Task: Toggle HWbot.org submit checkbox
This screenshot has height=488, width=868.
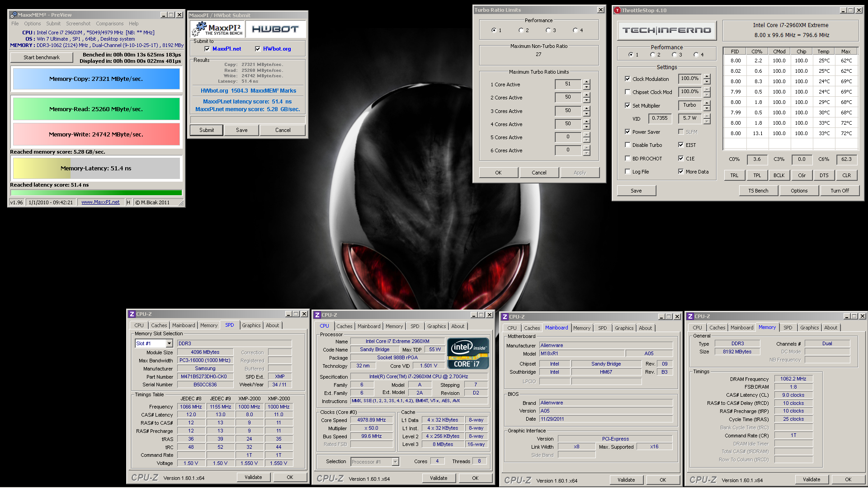Action: coord(258,49)
